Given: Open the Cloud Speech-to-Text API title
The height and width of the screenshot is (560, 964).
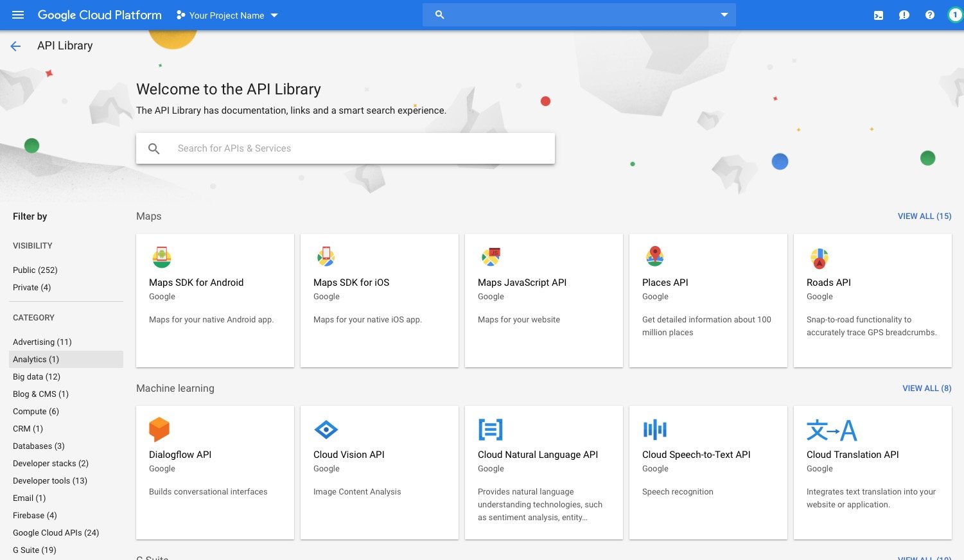Looking at the screenshot, I should tap(696, 455).
